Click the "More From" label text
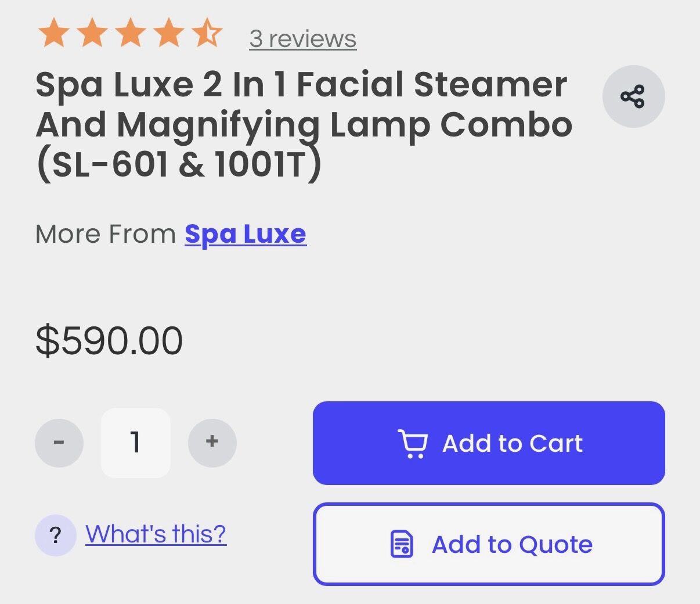 (x=106, y=234)
